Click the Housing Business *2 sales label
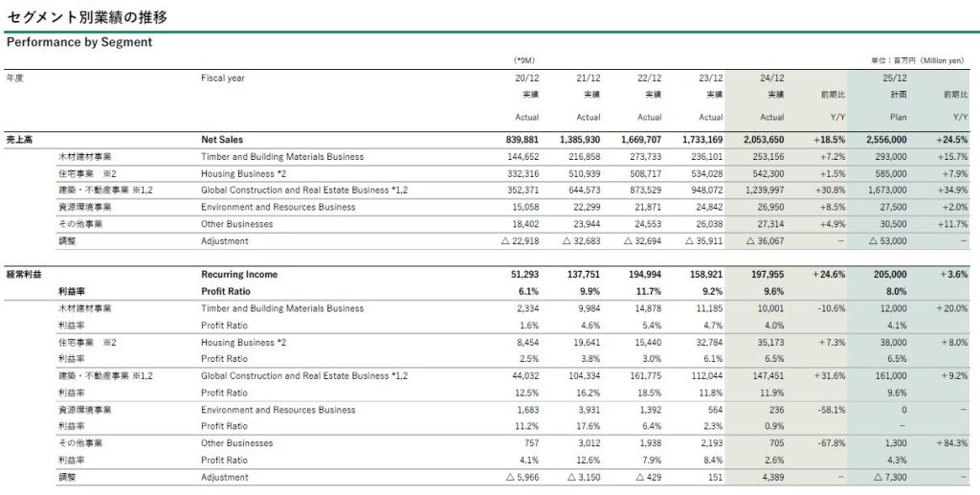The image size is (980, 495). [x=244, y=173]
